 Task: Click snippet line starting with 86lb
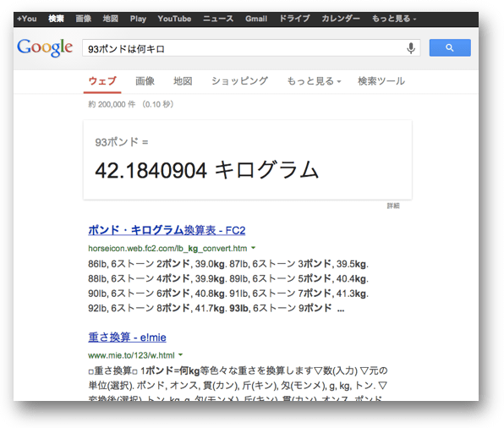tap(228, 264)
